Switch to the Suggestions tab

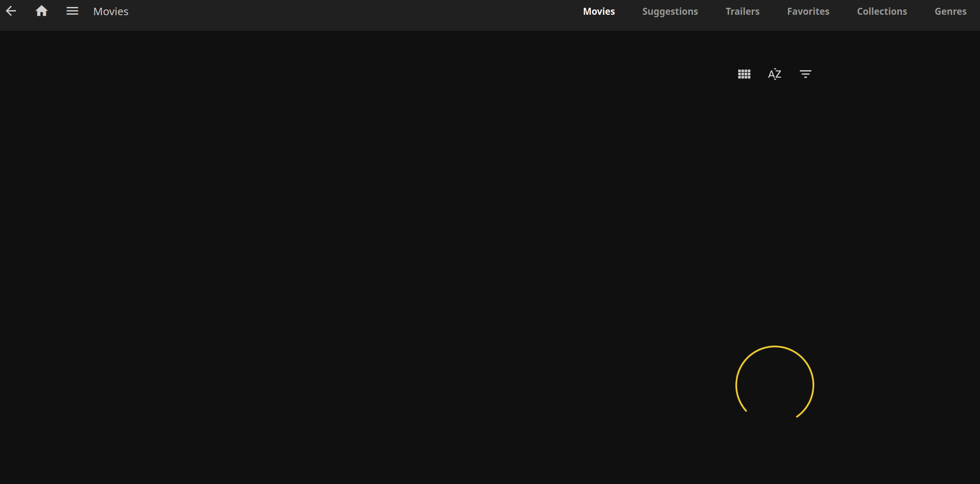pos(670,11)
